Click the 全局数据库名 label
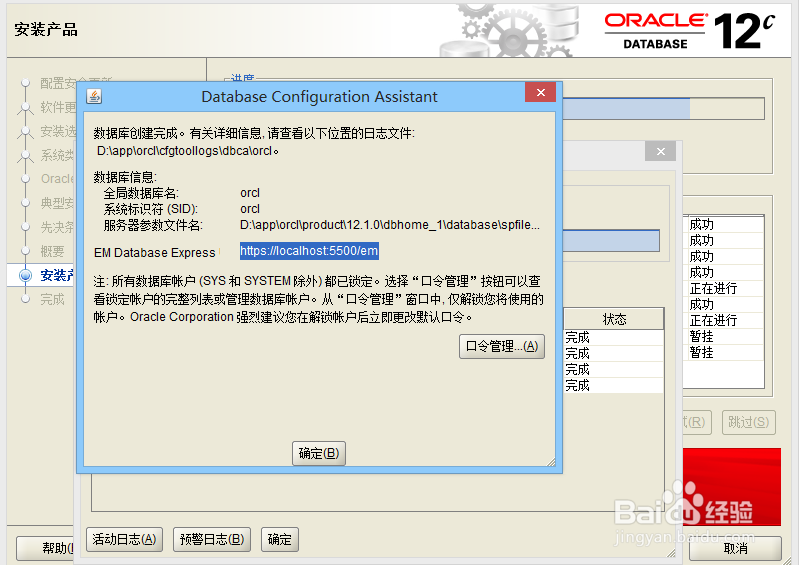This screenshot has width=800, height=565. point(141,193)
